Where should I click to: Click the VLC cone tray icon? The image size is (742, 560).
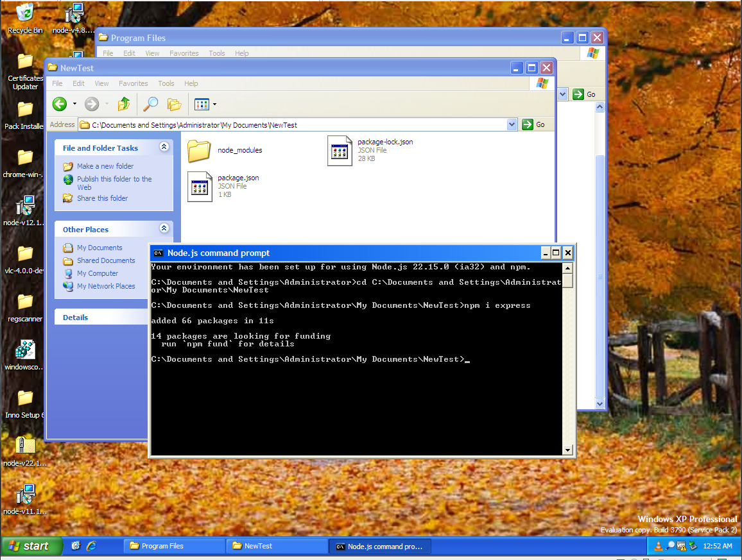(x=659, y=547)
